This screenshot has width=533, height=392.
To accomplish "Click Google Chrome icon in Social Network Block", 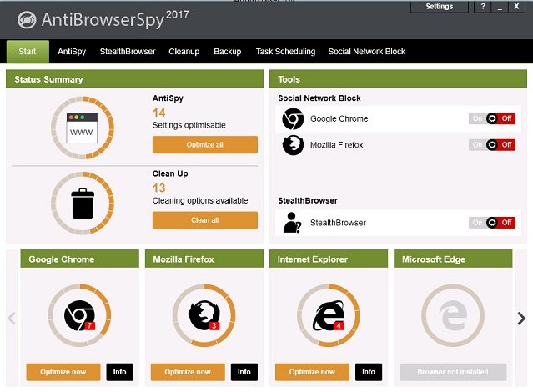I will tap(293, 119).
